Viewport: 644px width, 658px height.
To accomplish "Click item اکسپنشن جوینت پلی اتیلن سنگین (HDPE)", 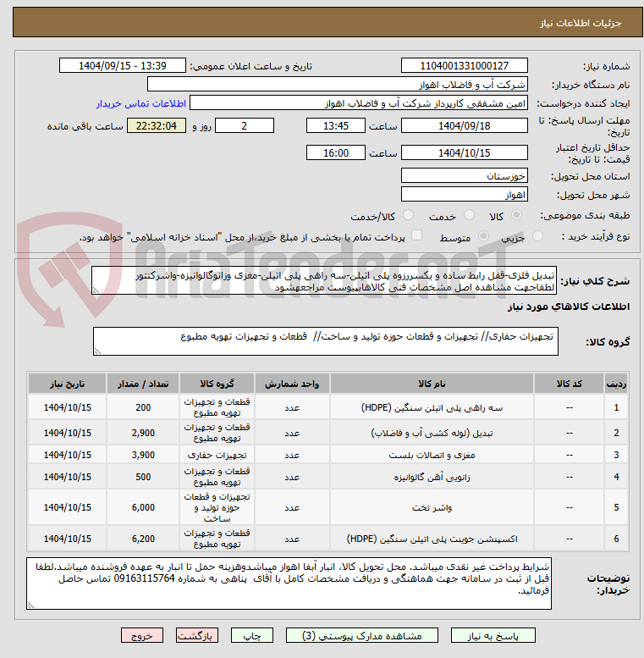I will click(432, 539).
